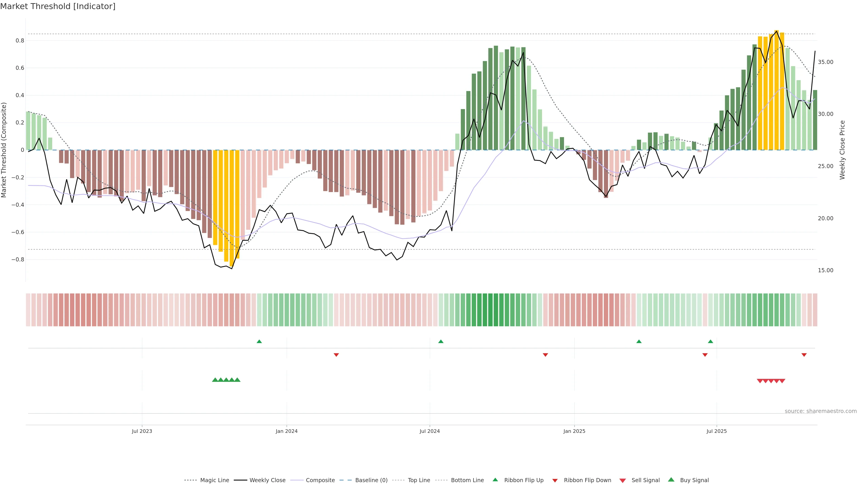Image resolution: width=868 pixels, height=488 pixels.
Task: Click the Sell Signal legend icon
Action: [x=623, y=480]
